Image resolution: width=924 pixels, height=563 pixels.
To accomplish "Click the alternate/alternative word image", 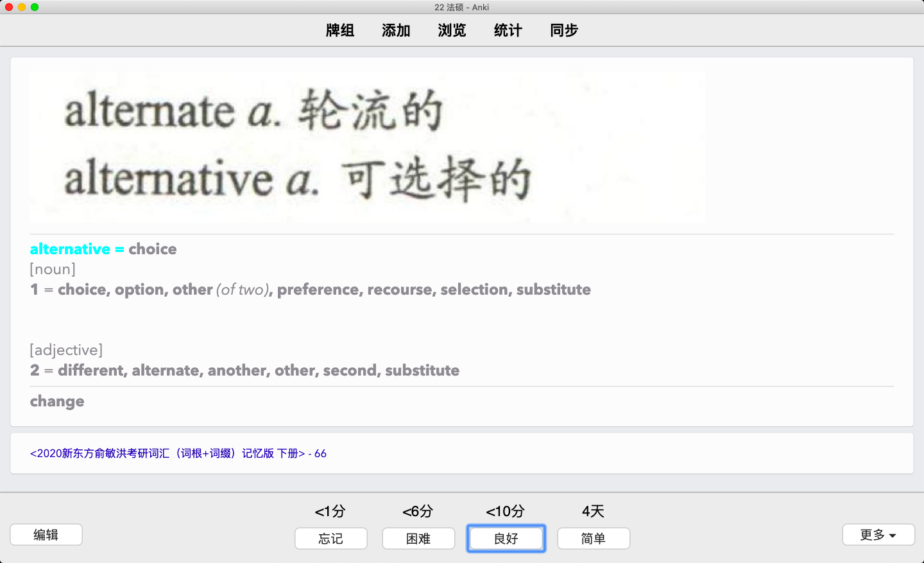I will (368, 147).
